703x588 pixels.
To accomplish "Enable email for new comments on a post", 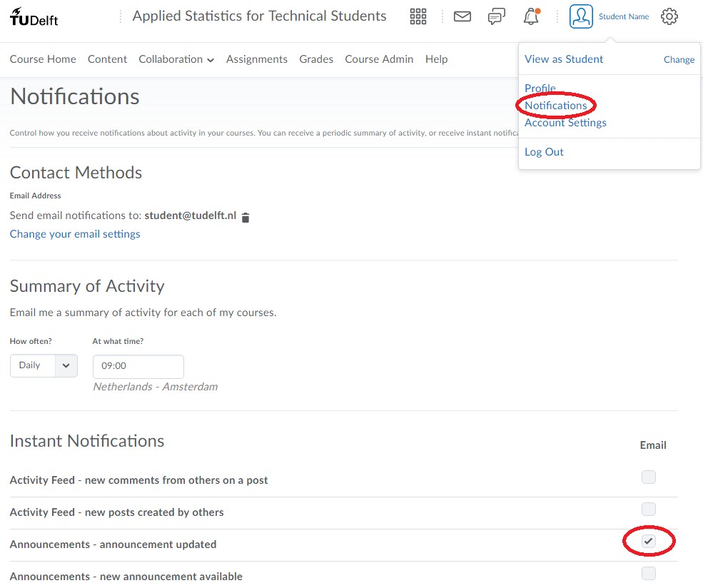I will pos(648,477).
